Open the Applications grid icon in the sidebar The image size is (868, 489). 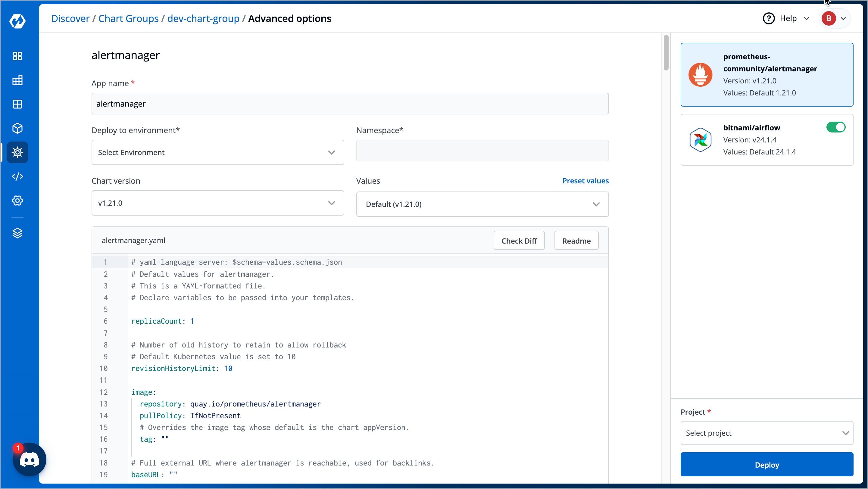(x=17, y=56)
